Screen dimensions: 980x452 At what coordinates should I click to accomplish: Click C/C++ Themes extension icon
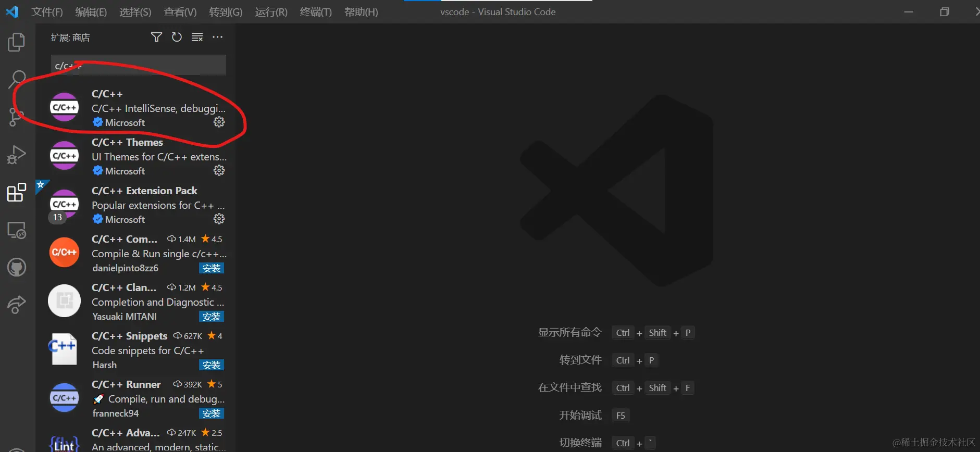click(64, 156)
